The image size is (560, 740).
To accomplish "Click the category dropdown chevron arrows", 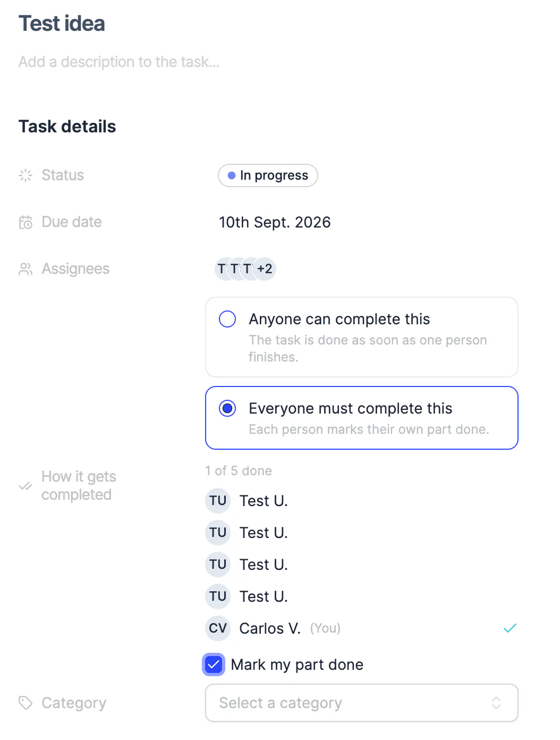I will click(496, 703).
